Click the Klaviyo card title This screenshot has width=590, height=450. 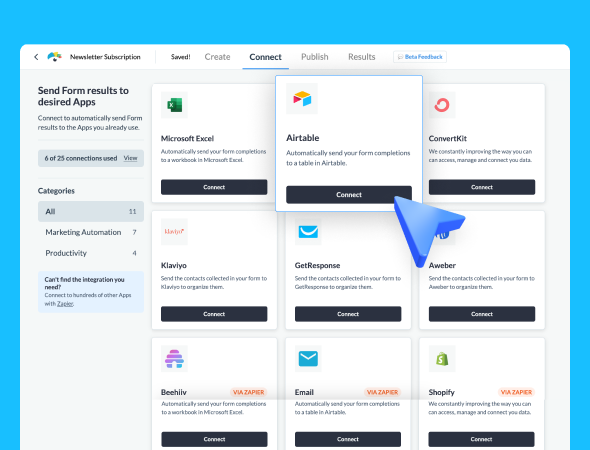click(174, 265)
